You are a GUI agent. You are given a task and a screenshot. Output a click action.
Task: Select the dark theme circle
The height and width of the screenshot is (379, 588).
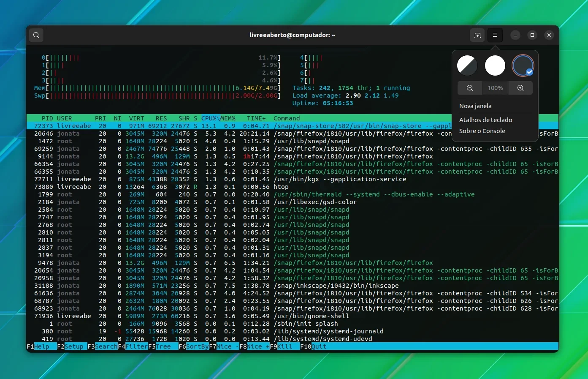[x=523, y=65]
